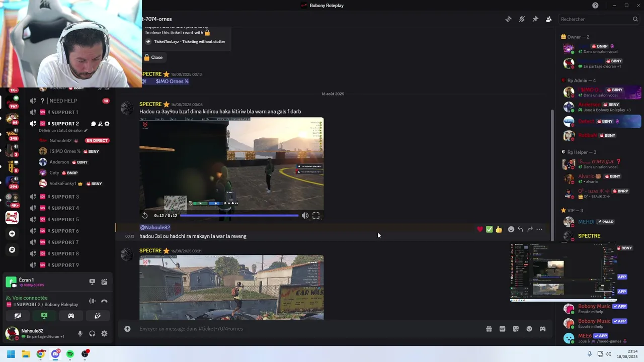Screen dimensions: 644x362
Task: Disconnect from voice with the hang-up icon
Action: pos(104,301)
